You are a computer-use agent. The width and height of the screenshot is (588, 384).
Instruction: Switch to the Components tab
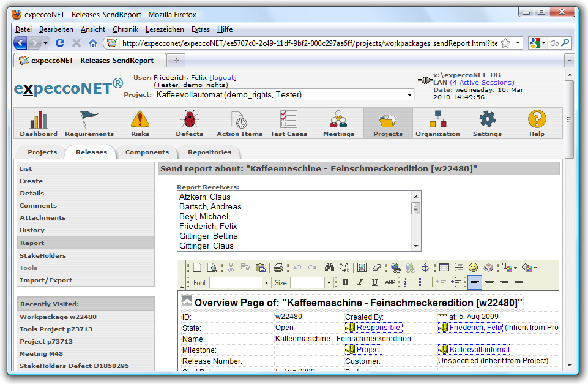[x=147, y=152]
